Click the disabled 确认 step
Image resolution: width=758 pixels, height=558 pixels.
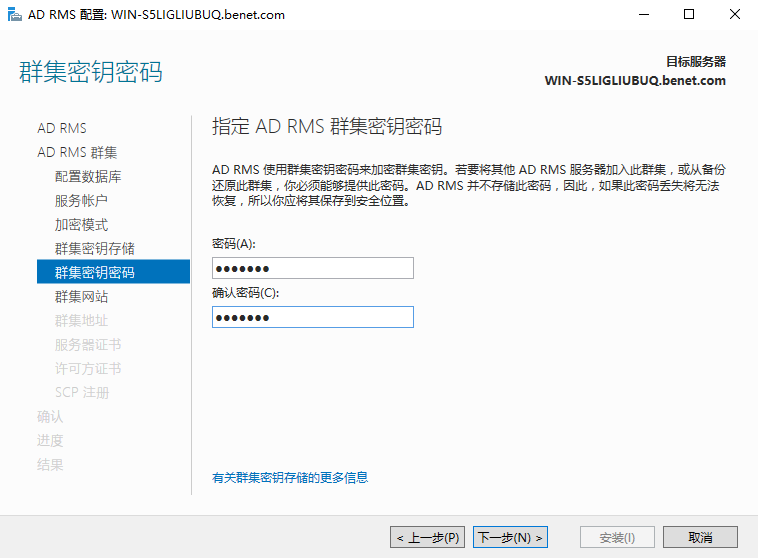coord(50,416)
